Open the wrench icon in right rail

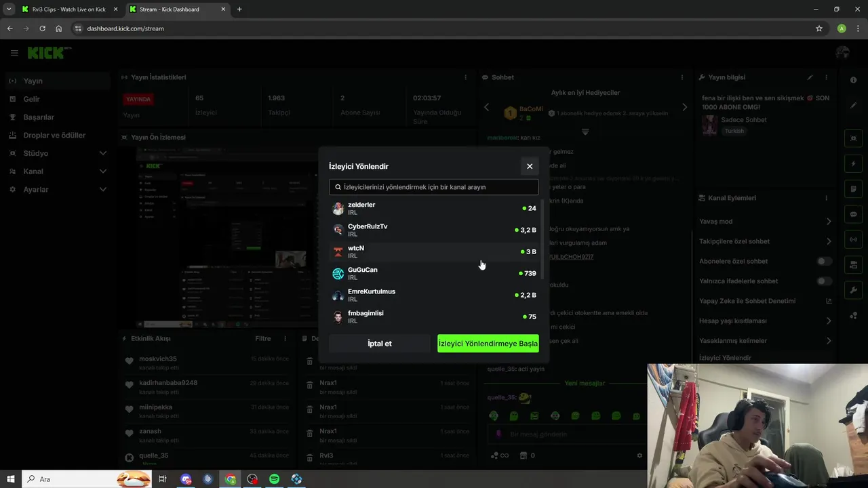tap(853, 290)
